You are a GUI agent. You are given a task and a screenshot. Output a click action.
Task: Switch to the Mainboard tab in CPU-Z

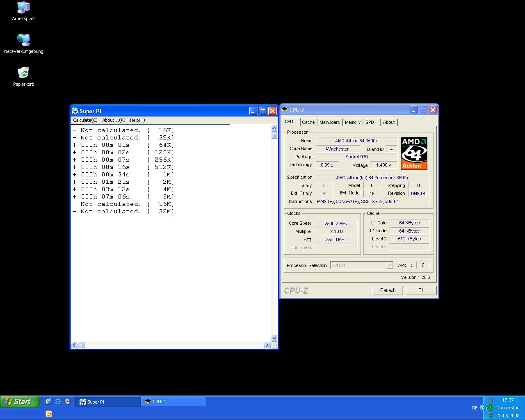coord(330,122)
